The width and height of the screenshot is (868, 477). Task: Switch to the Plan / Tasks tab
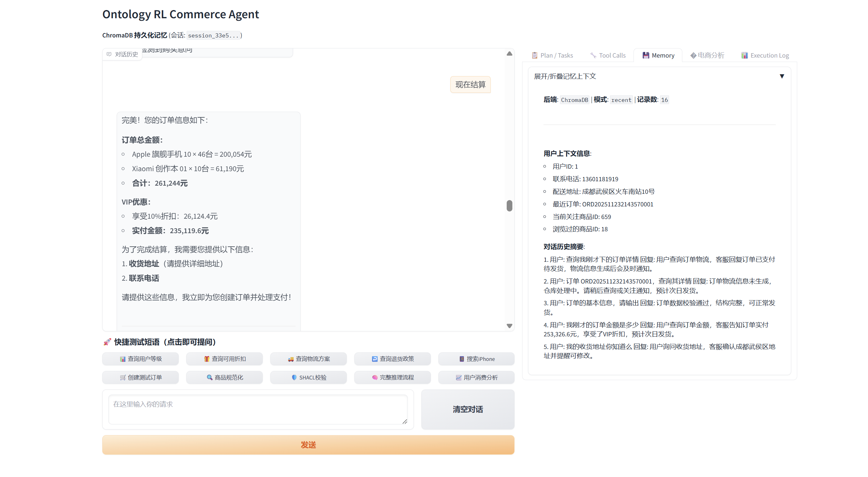pyautogui.click(x=552, y=56)
